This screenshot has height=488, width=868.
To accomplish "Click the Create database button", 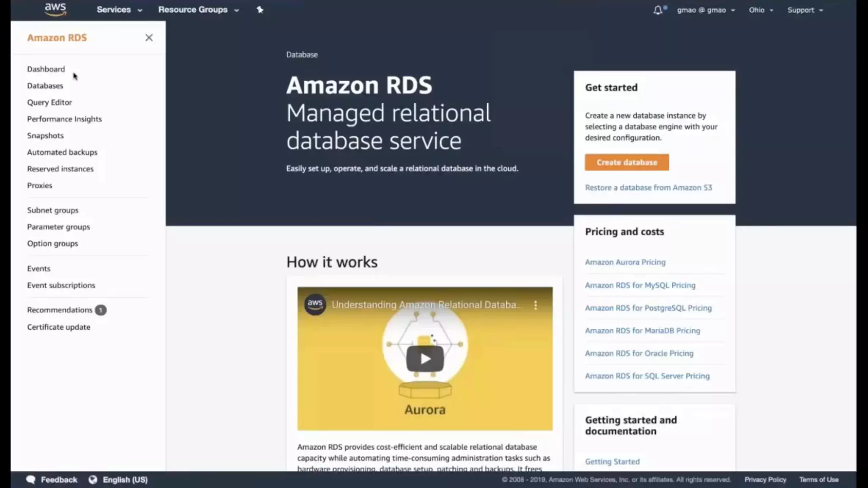I will (x=626, y=162).
